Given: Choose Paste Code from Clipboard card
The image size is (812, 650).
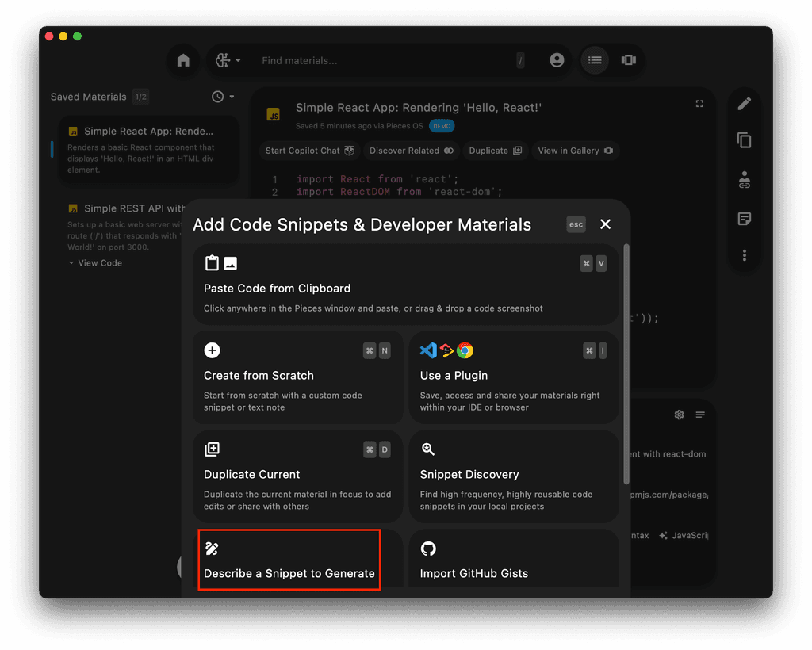Looking at the screenshot, I should click(406, 284).
